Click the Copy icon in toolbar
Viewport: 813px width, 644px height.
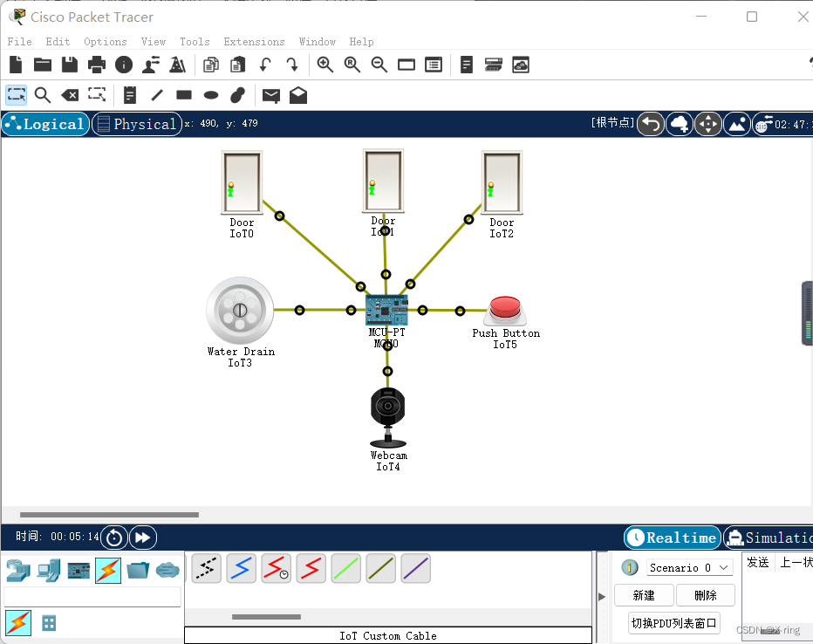coord(211,65)
